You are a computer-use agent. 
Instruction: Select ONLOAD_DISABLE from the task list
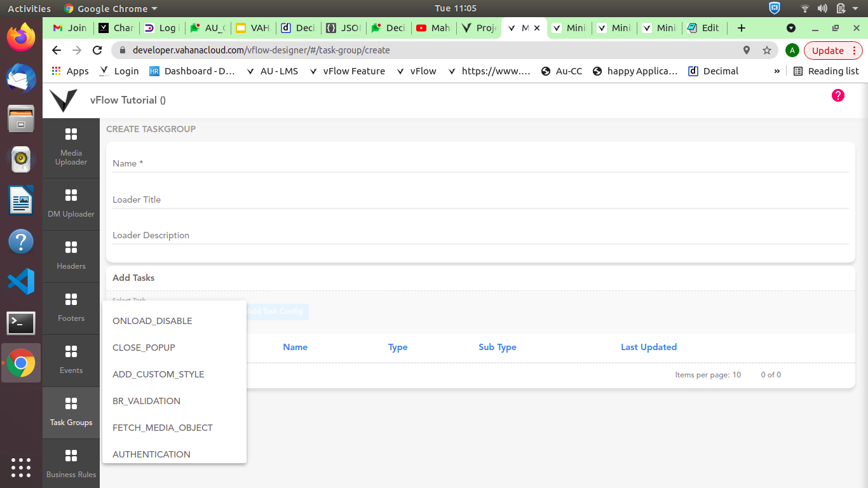174,321
